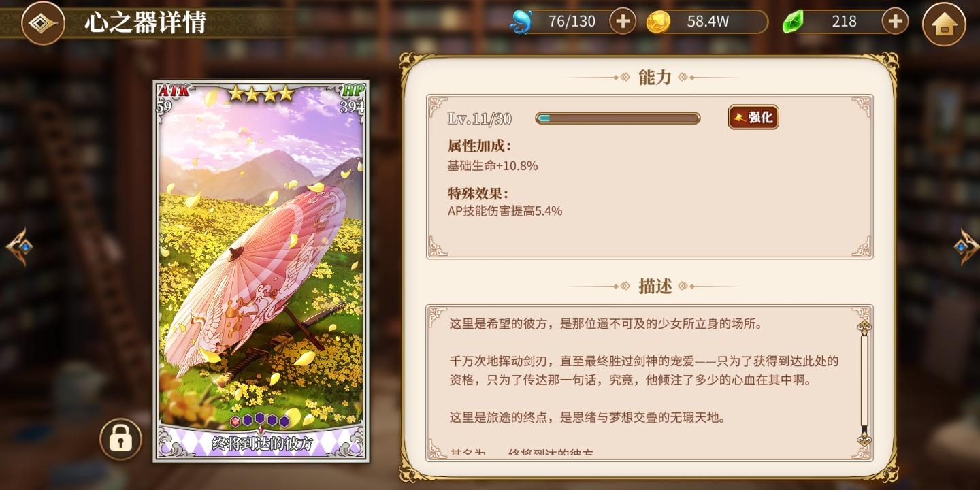
Task: Open the home screen icon
Action: click(x=944, y=24)
